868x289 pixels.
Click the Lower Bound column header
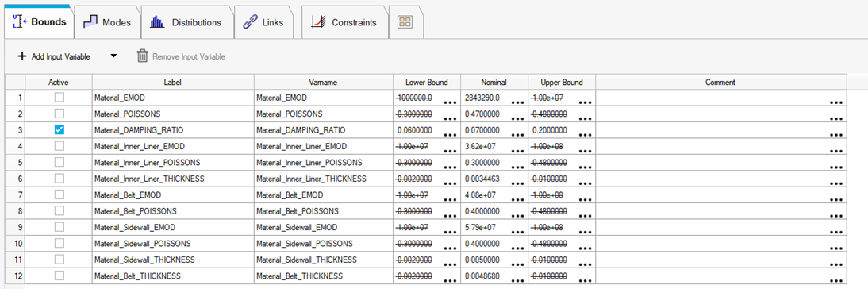coord(427,82)
